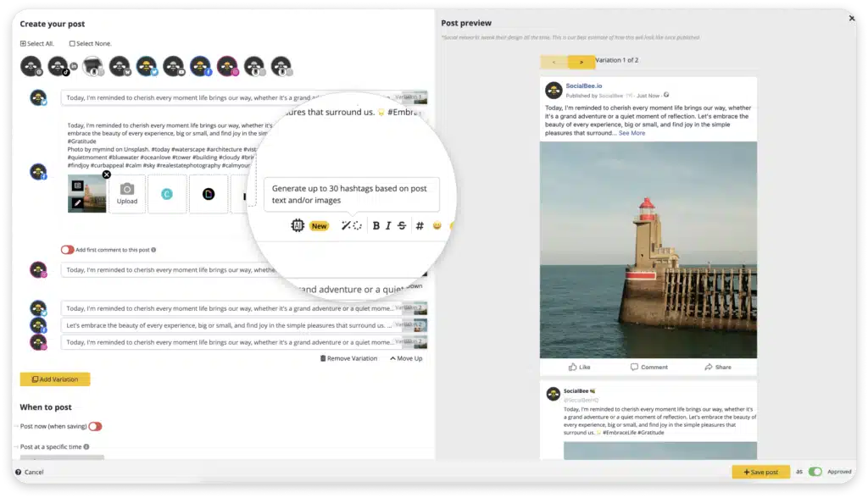
Task: Click info icon beside 'Post at a specific time'
Action: click(86, 446)
